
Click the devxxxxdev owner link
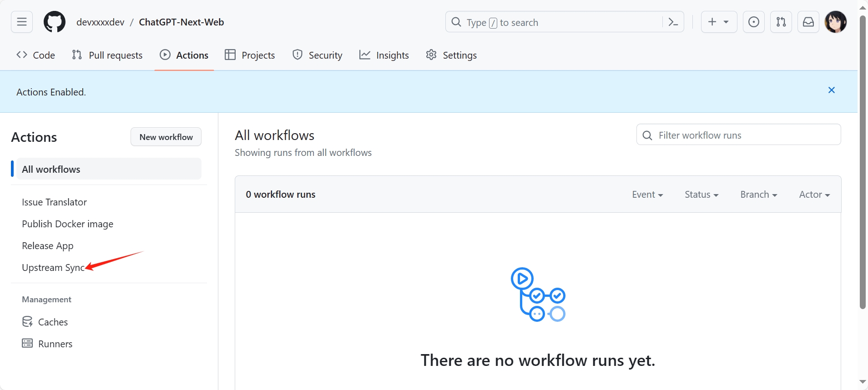click(x=100, y=22)
